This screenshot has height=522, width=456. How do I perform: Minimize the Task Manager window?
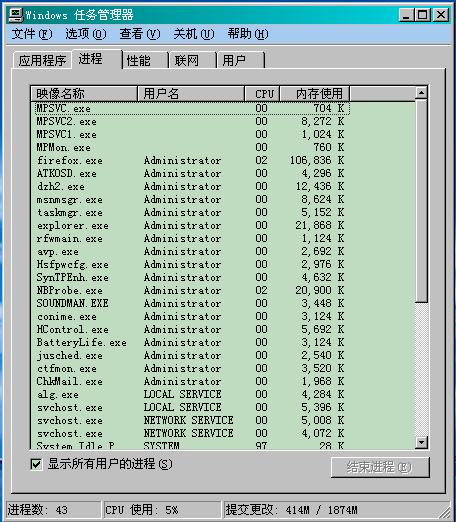[407, 15]
